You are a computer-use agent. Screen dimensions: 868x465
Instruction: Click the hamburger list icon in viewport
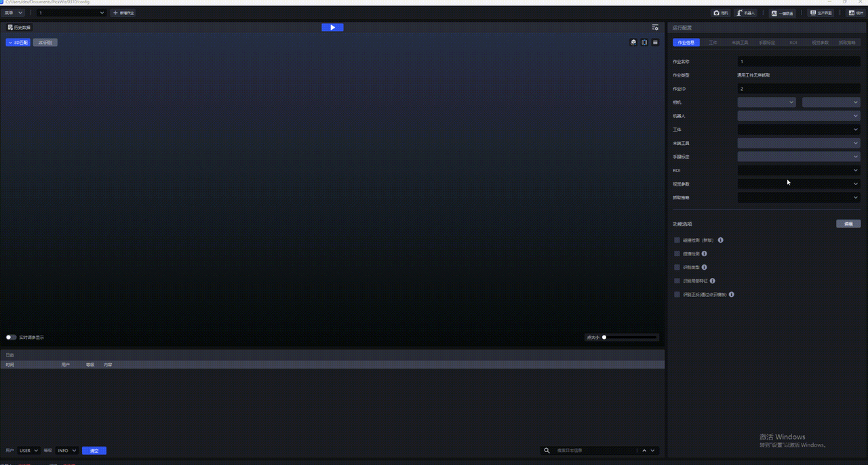click(655, 42)
